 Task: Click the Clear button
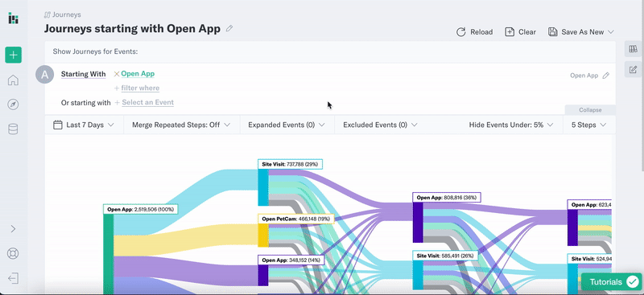520,32
